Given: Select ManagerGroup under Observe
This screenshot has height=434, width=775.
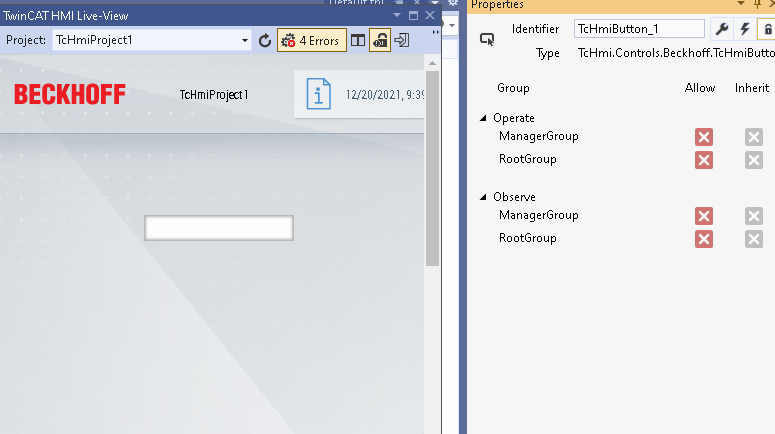Looking at the screenshot, I should point(539,215).
